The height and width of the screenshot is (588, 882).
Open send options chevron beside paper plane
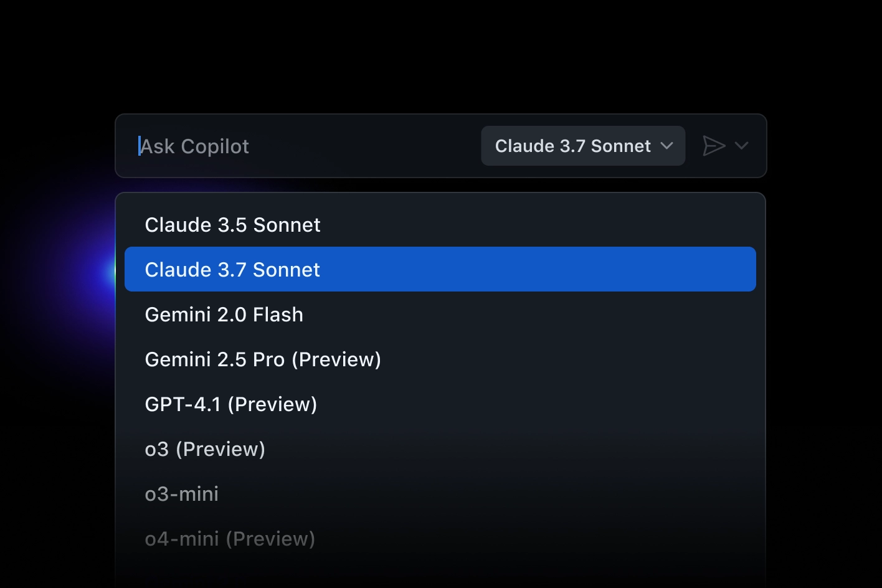point(741,146)
